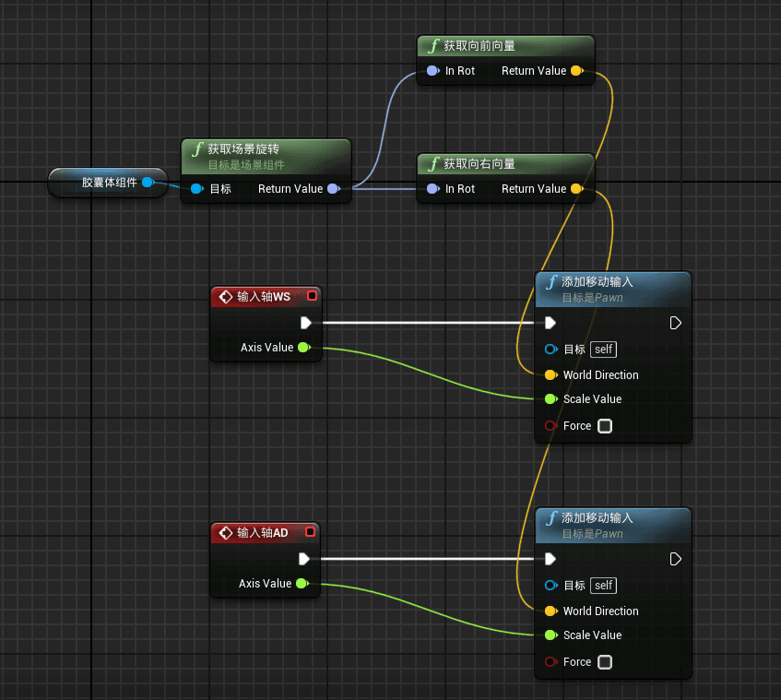Image resolution: width=781 pixels, height=700 pixels.
Task: Click World Direction pin on upper 添加移动输入 node
Action: [x=550, y=375]
